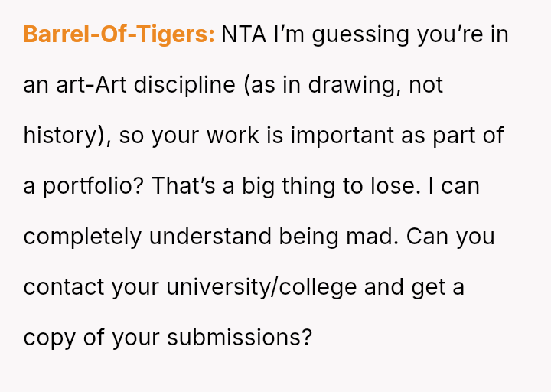Click the word "art-Art" in the comment
Screen dimensions: 551x392
[90, 85]
